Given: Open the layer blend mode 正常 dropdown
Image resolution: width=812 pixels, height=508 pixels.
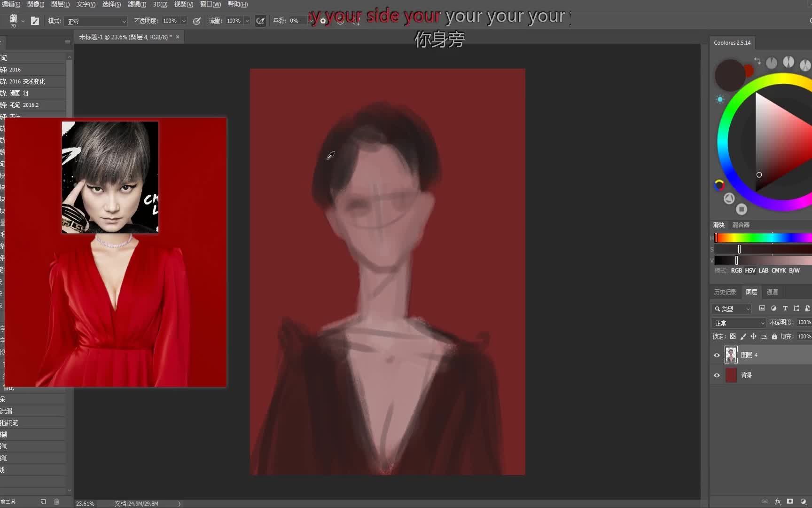Looking at the screenshot, I should (x=739, y=323).
